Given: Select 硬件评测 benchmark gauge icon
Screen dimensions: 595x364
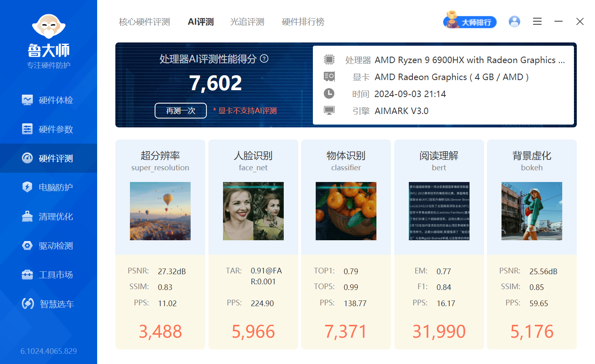Looking at the screenshot, I should (x=27, y=158).
